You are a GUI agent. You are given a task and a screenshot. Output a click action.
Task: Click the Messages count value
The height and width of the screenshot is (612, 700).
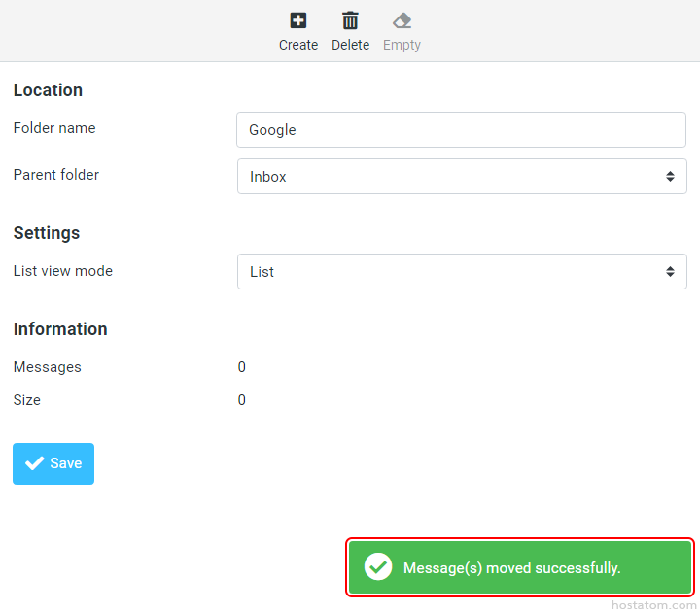[242, 367]
